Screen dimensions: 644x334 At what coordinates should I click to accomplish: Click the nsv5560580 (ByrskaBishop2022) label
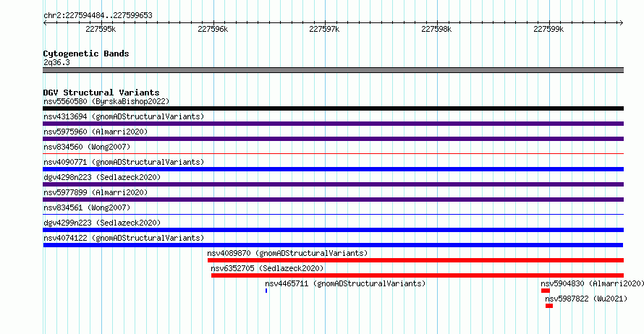(x=106, y=101)
